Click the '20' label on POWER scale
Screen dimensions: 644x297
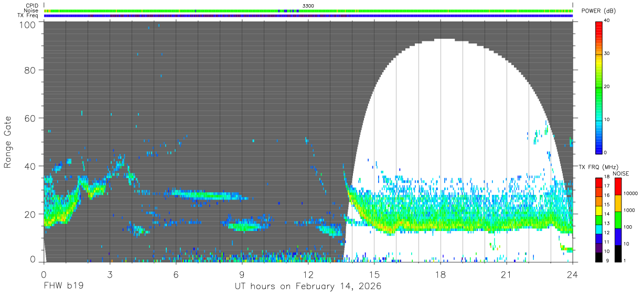[x=607, y=86]
